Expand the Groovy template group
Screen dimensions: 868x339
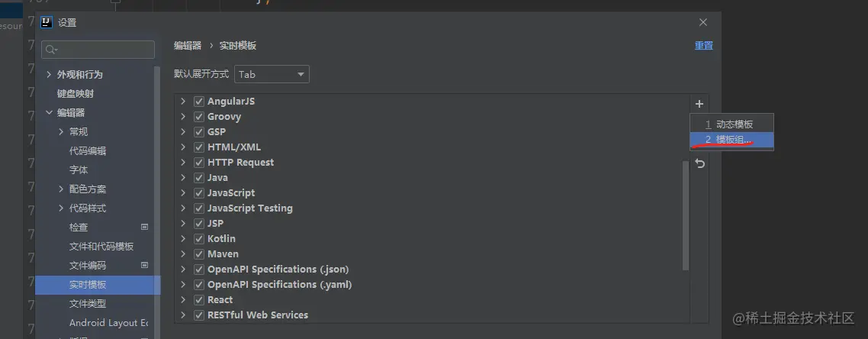(x=183, y=117)
